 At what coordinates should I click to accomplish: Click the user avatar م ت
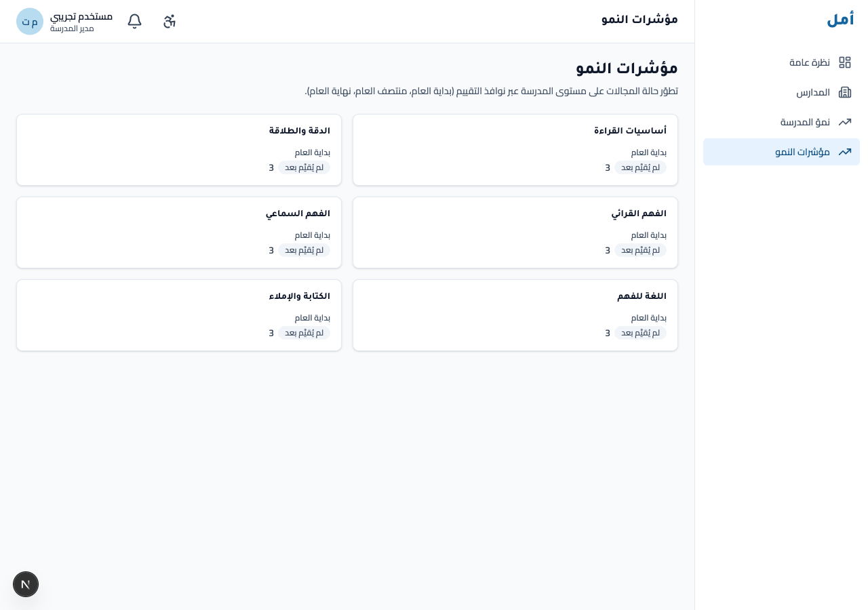[30, 22]
